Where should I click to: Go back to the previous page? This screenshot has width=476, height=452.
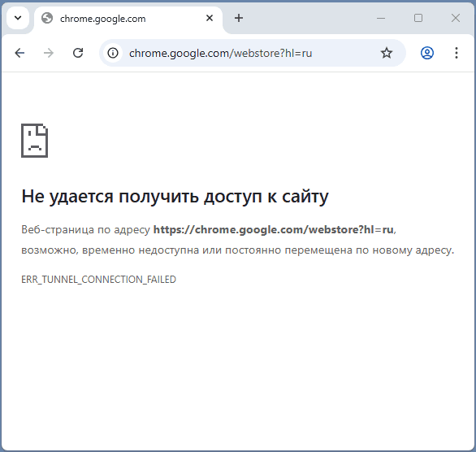tap(19, 53)
